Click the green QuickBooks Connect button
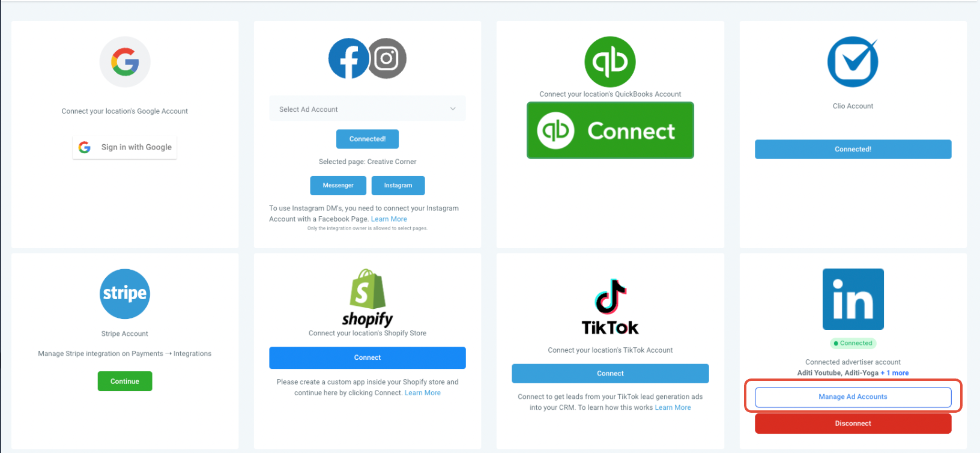980x453 pixels. point(610,130)
